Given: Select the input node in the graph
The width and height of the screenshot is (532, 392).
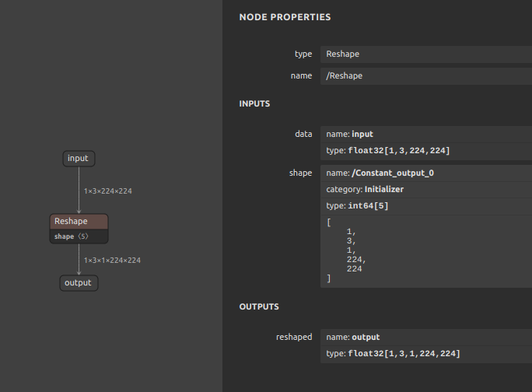Looking at the screenshot, I should pyautogui.click(x=79, y=159).
